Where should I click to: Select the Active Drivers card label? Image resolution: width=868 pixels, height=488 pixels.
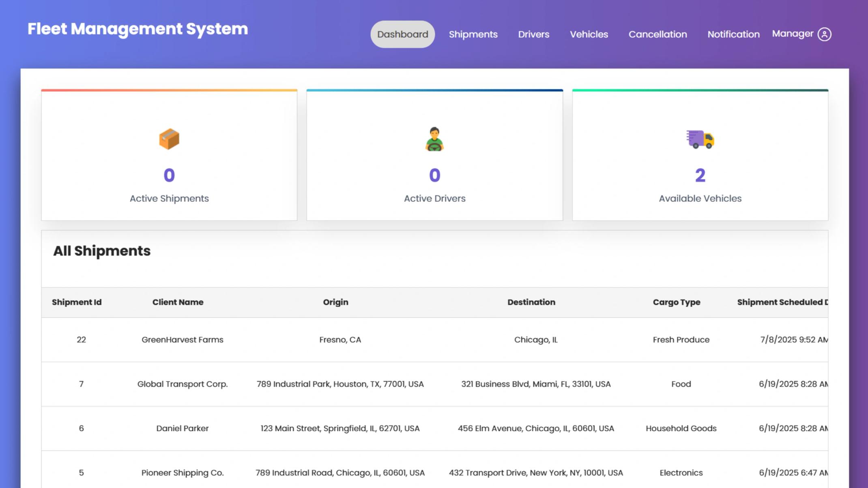[434, 198]
